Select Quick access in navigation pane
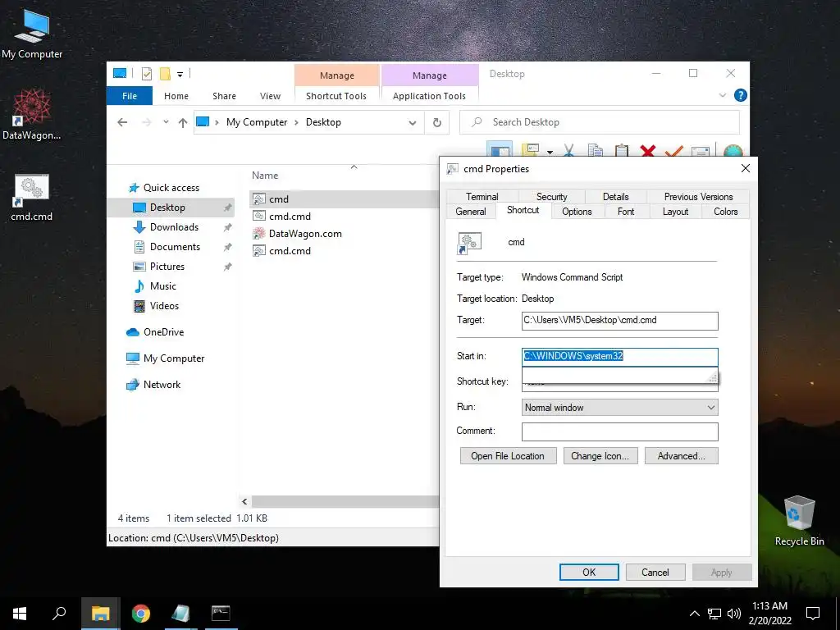The width and height of the screenshot is (840, 630). pos(171,188)
